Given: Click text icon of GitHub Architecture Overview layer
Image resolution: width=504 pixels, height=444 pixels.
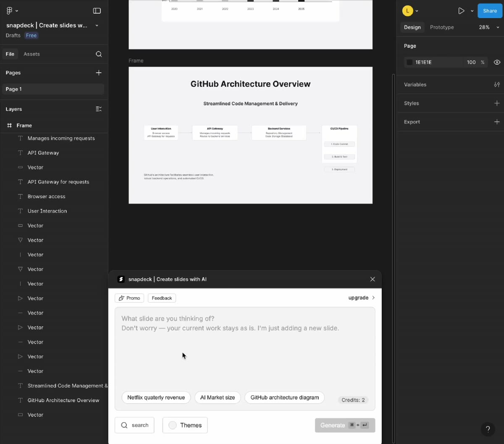Looking at the screenshot, I should tap(20, 400).
